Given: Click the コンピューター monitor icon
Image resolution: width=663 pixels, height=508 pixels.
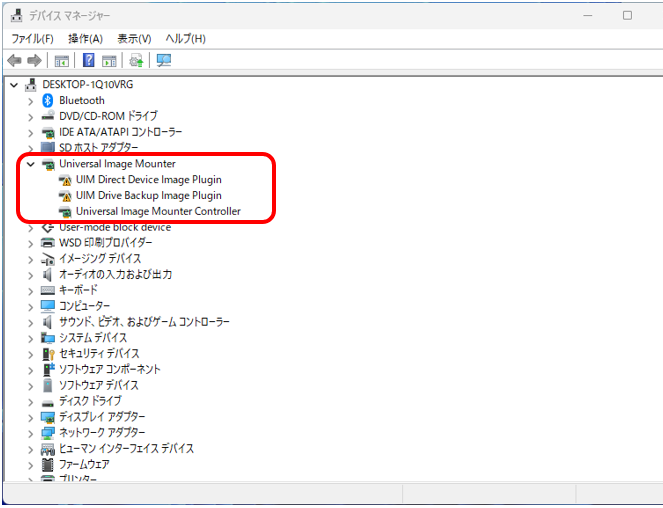Looking at the screenshot, I should (48, 306).
